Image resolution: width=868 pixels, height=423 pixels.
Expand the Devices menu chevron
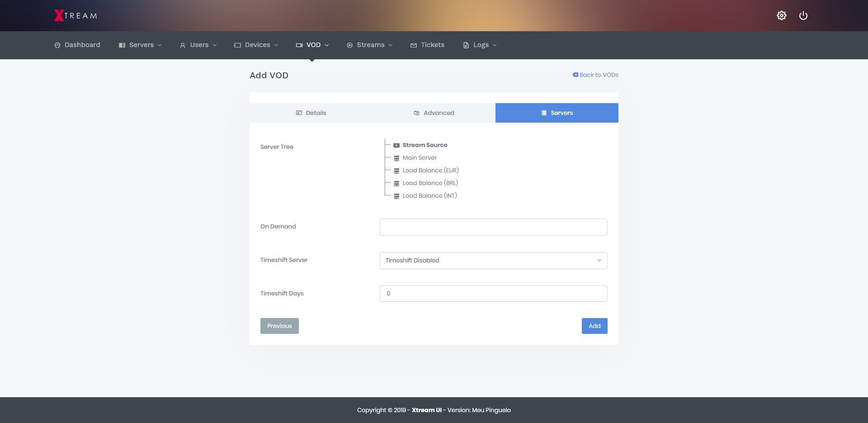point(276,45)
